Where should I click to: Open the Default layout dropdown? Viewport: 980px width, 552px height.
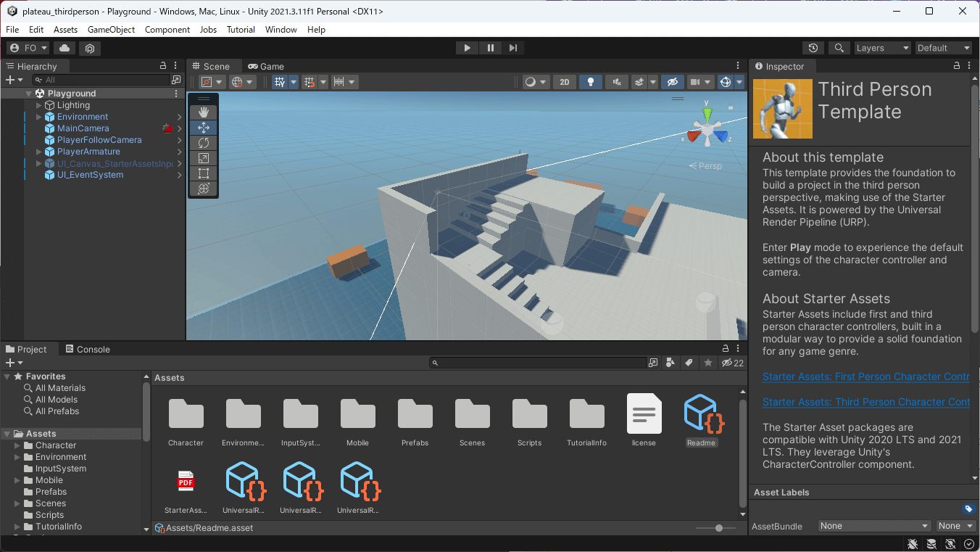943,48
